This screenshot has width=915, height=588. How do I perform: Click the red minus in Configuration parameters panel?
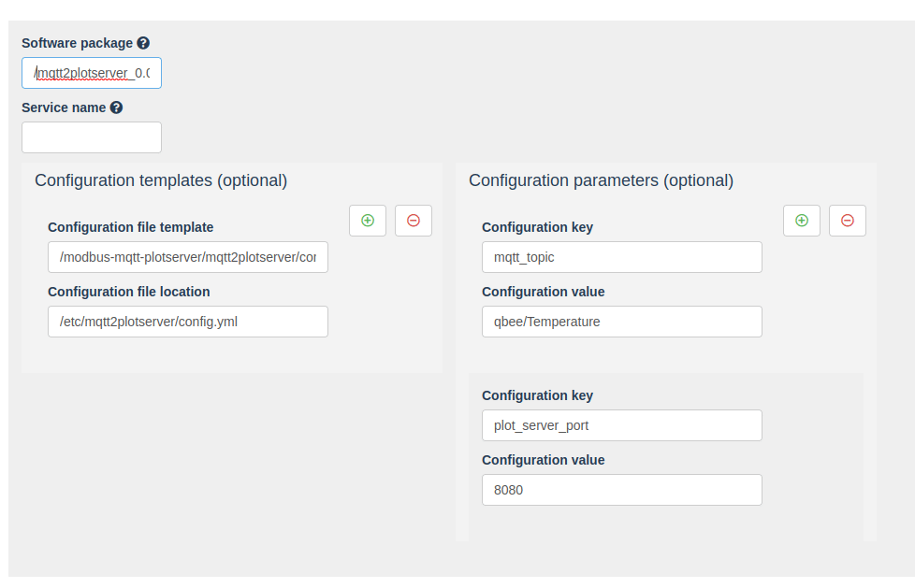click(x=847, y=220)
